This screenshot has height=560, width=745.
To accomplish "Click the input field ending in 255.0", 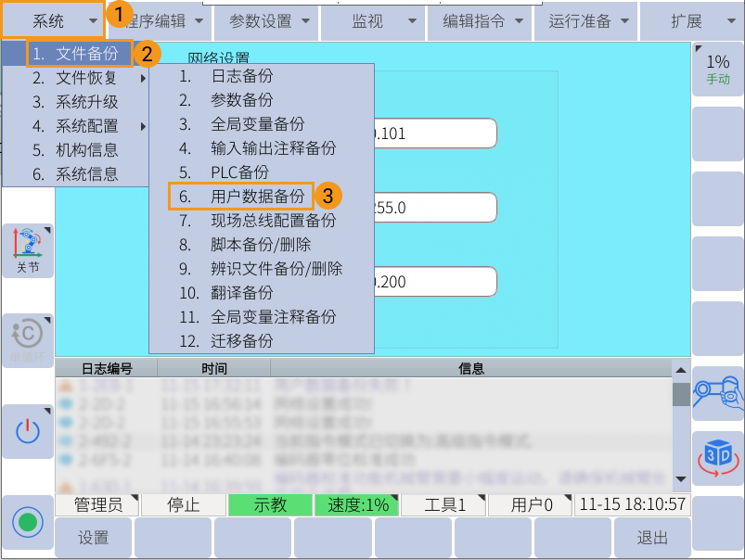I will tap(435, 208).
